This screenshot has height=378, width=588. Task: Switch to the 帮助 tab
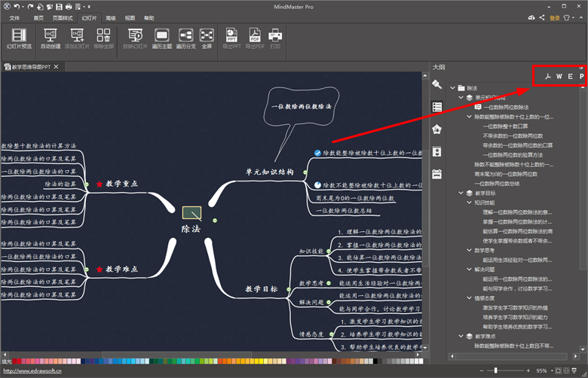coord(149,18)
